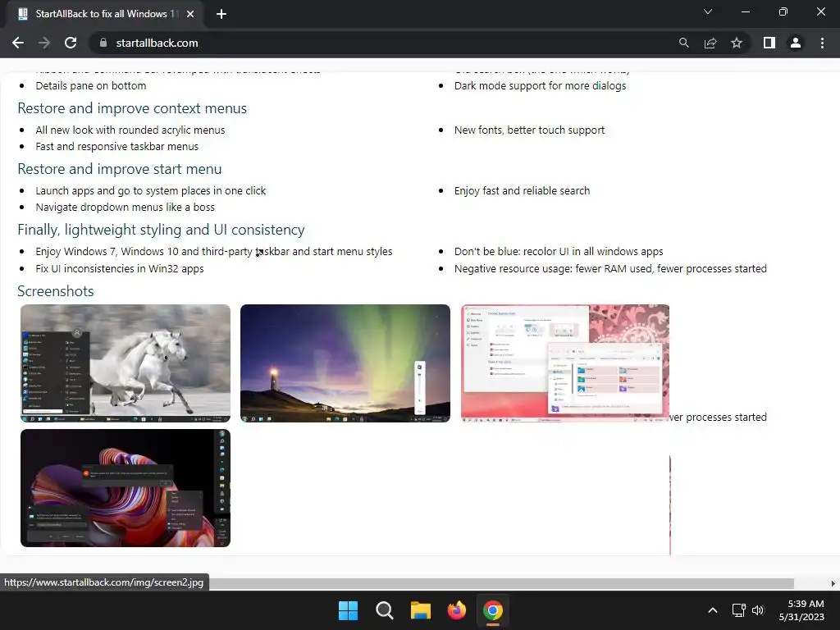Open a new browser tab
This screenshot has height=630, width=840.
click(221, 14)
